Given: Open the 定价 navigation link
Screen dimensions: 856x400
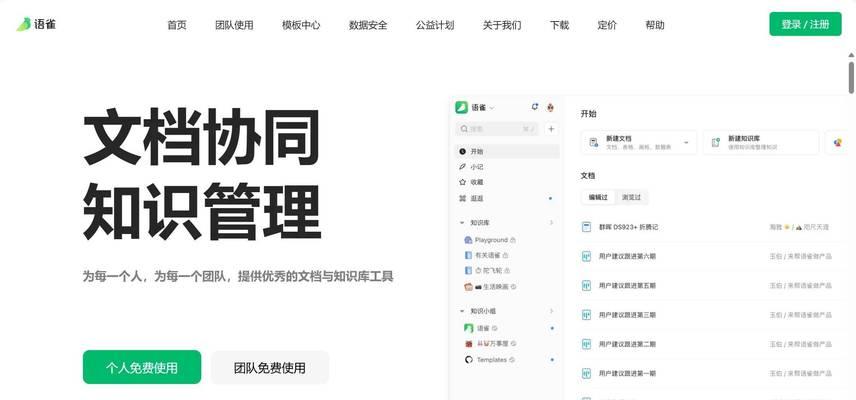Looking at the screenshot, I should tap(607, 25).
